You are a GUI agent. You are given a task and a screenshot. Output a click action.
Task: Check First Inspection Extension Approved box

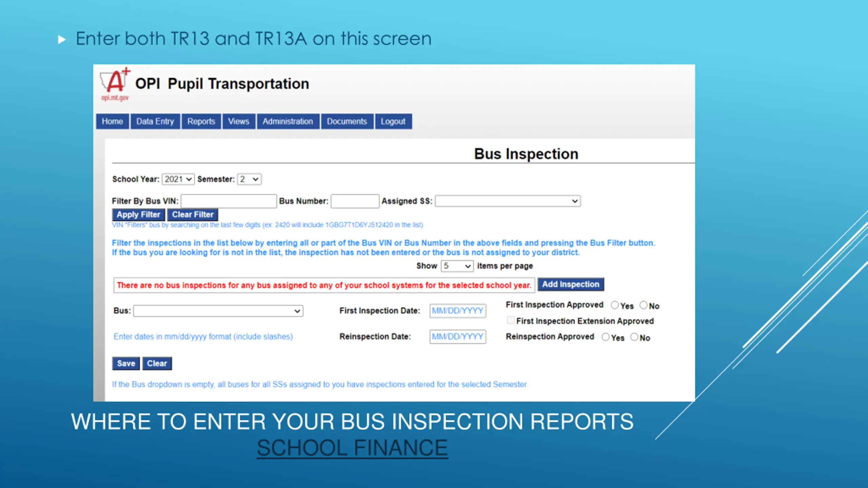510,320
